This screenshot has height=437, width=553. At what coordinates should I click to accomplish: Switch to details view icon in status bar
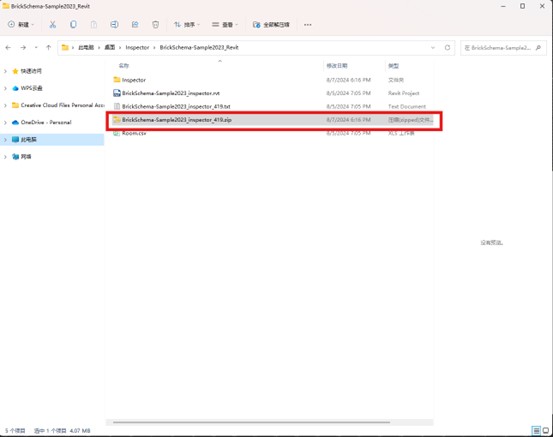pos(536,430)
